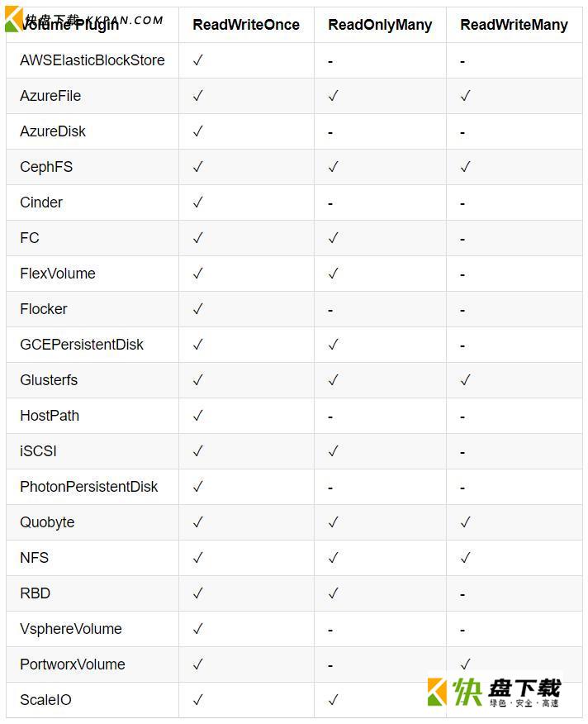Click the GCEPersistentDisk row label
This screenshot has height=724, width=588.
coord(82,345)
